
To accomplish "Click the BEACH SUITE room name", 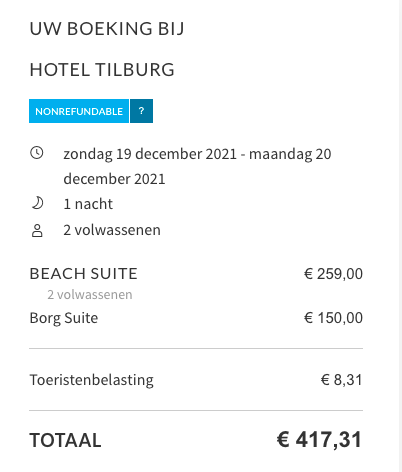I will (x=83, y=274).
